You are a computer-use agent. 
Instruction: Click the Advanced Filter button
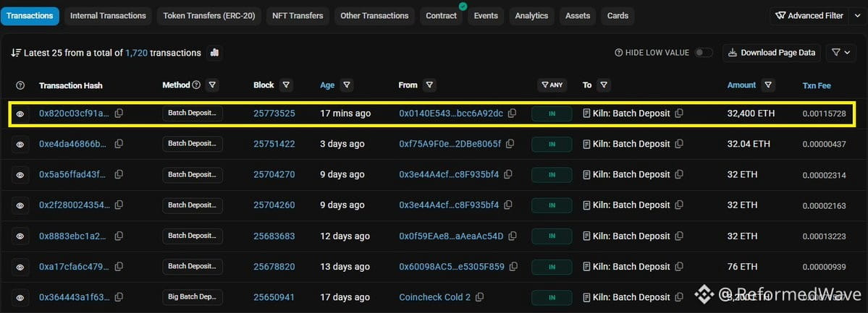[x=809, y=15]
